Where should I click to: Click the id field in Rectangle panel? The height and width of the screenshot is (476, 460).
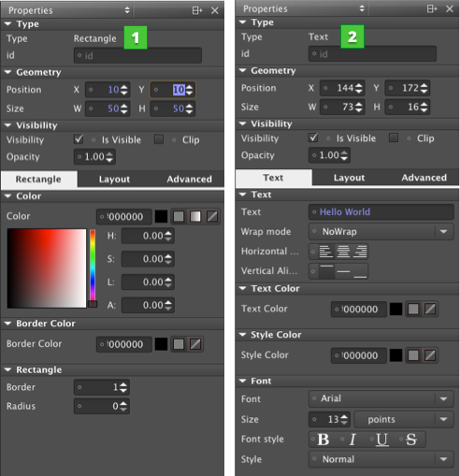click(x=137, y=55)
